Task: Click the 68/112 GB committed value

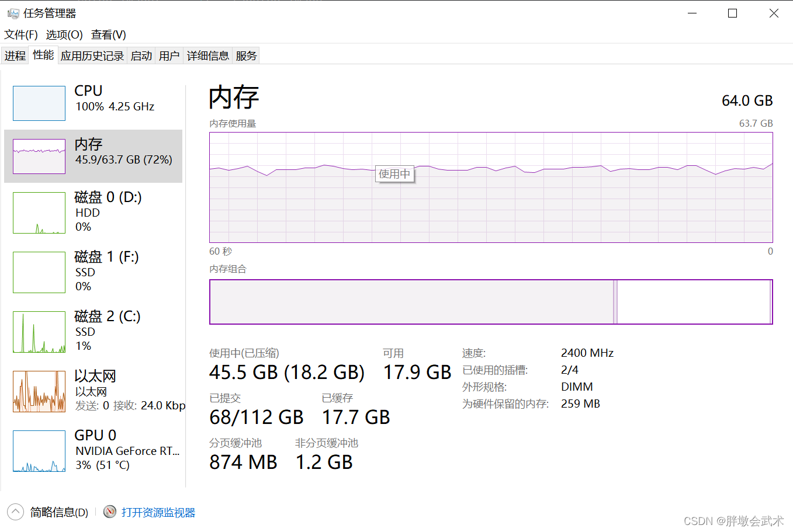Action: click(257, 417)
